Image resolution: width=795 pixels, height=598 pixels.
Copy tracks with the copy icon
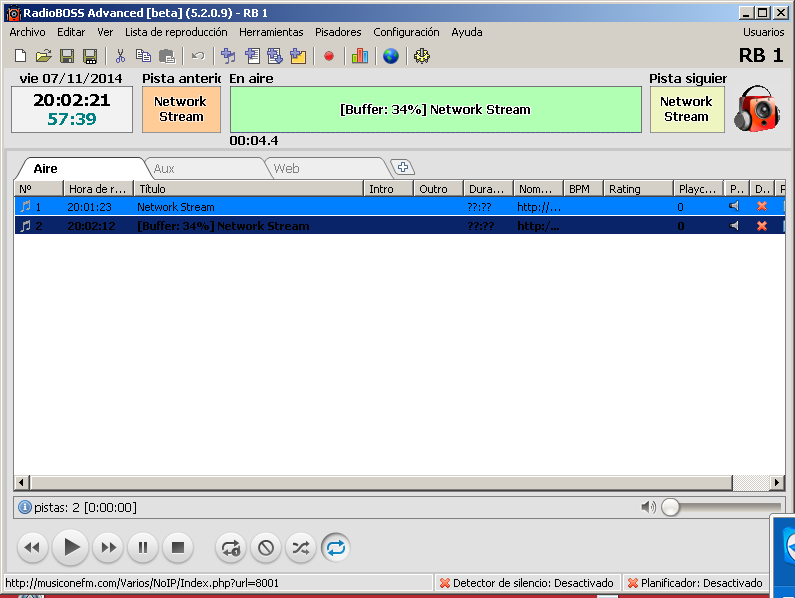pyautogui.click(x=143, y=56)
